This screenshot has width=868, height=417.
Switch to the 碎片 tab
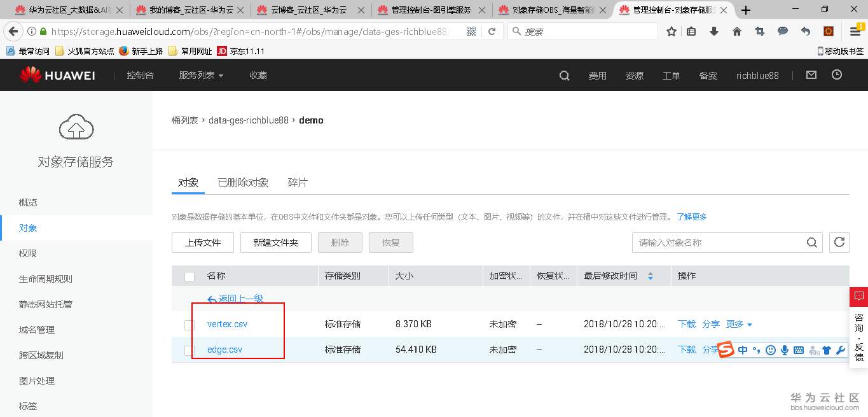298,182
